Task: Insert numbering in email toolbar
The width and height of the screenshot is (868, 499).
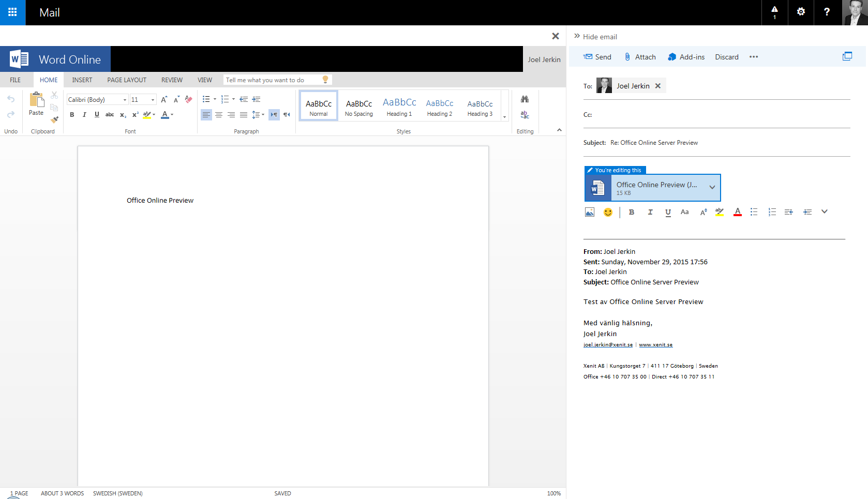Action: click(772, 212)
